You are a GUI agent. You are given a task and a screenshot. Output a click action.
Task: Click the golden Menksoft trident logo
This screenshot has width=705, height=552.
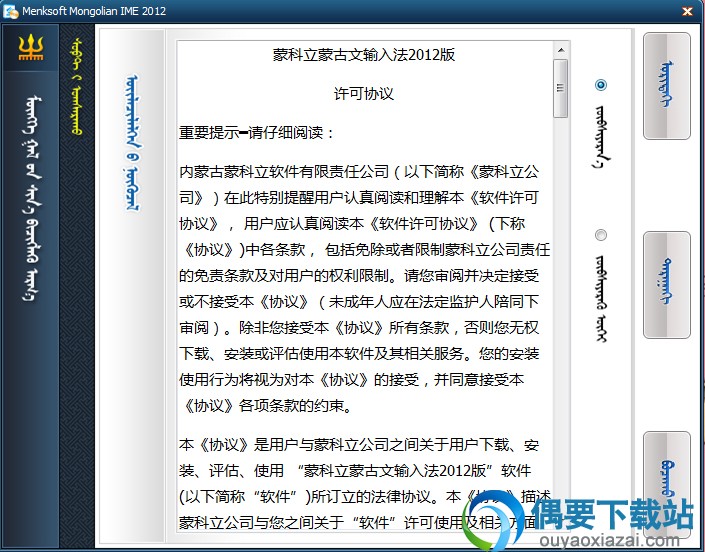[31, 47]
